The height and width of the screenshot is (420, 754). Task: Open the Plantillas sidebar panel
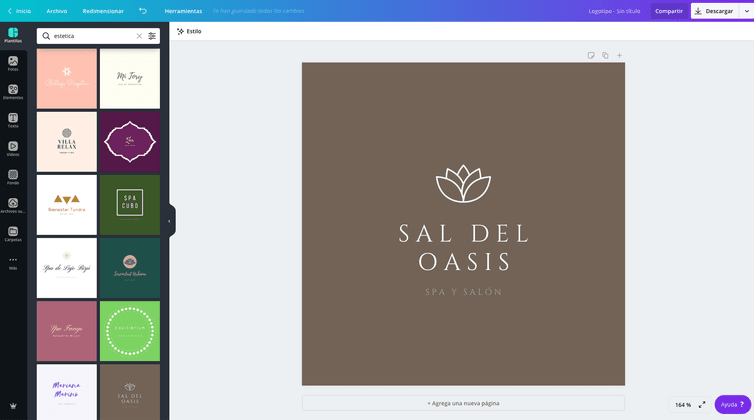[13, 34]
